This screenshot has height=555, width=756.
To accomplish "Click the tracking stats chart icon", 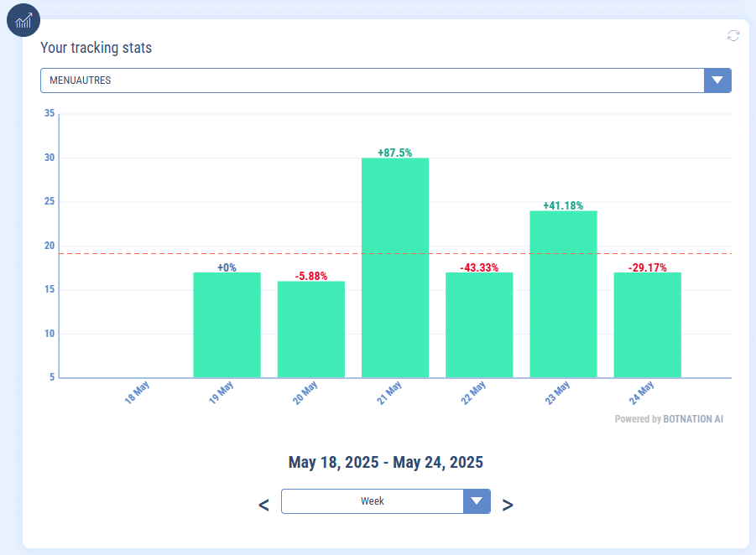I will tap(23, 20).
